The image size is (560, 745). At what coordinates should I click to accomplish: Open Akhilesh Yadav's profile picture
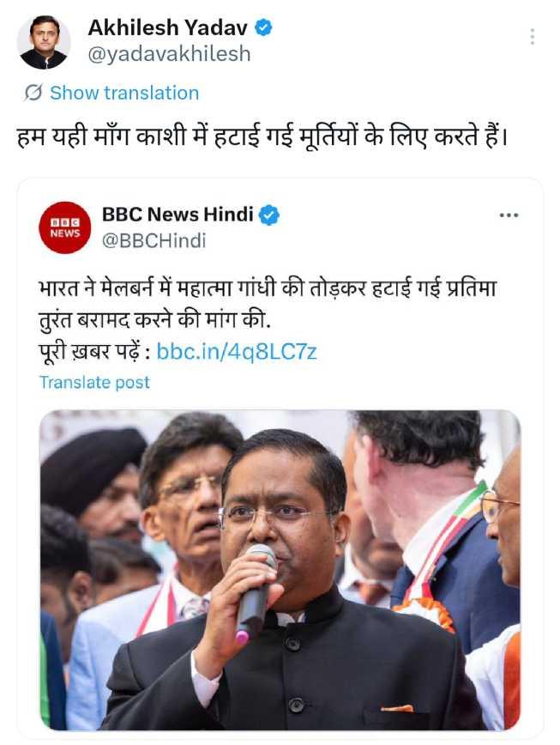tap(44, 42)
